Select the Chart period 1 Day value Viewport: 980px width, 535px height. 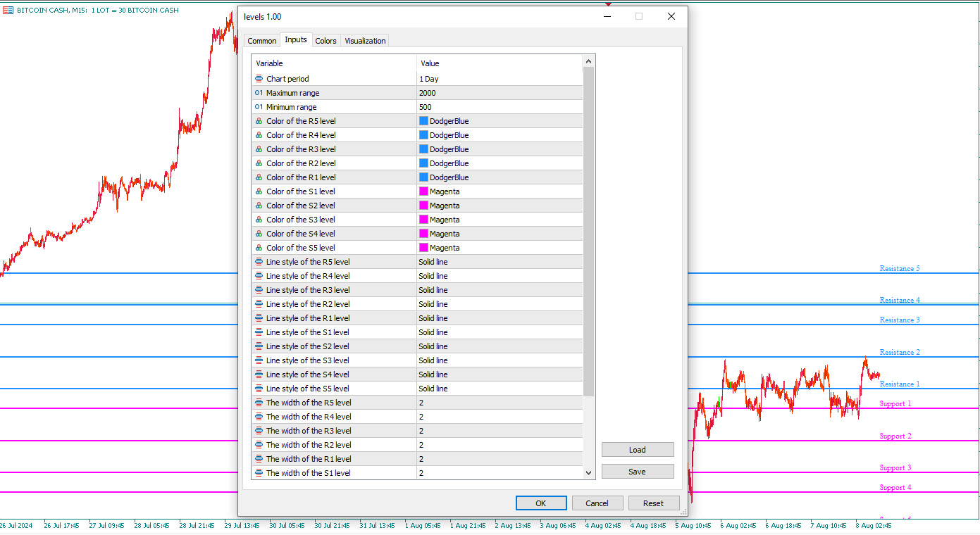[500, 79]
